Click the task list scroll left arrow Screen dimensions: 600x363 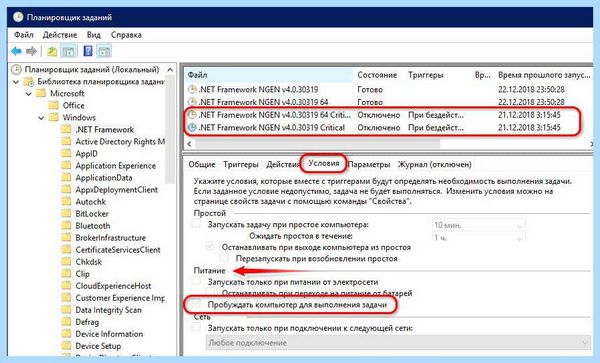click(x=189, y=144)
